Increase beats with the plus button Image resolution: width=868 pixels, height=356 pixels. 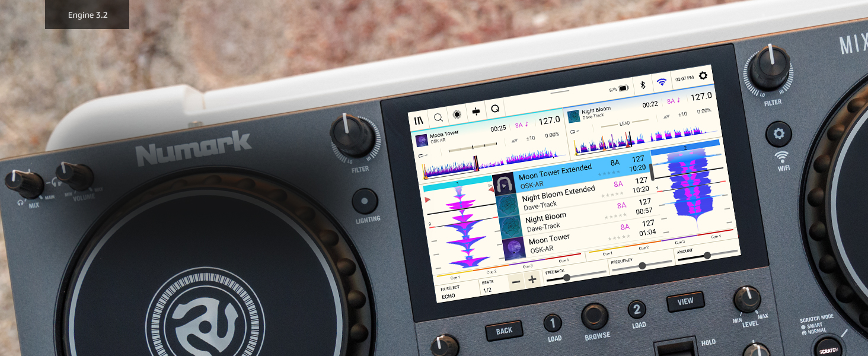[532, 279]
